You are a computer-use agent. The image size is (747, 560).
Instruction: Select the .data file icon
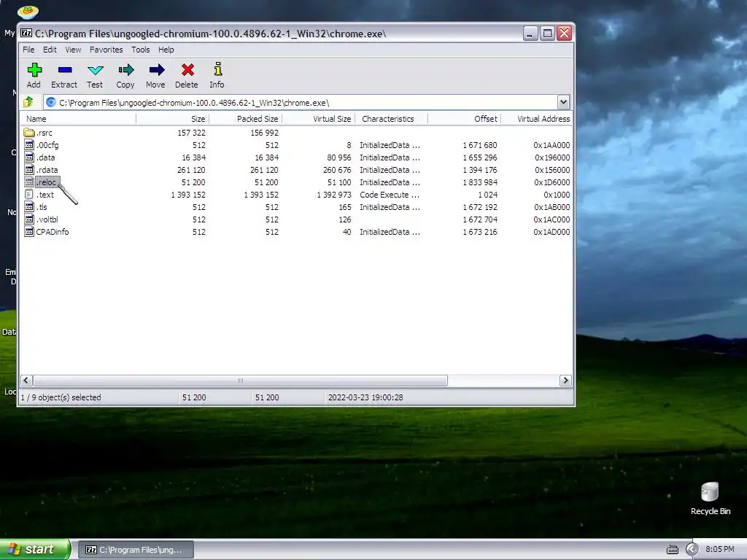pyautogui.click(x=29, y=157)
